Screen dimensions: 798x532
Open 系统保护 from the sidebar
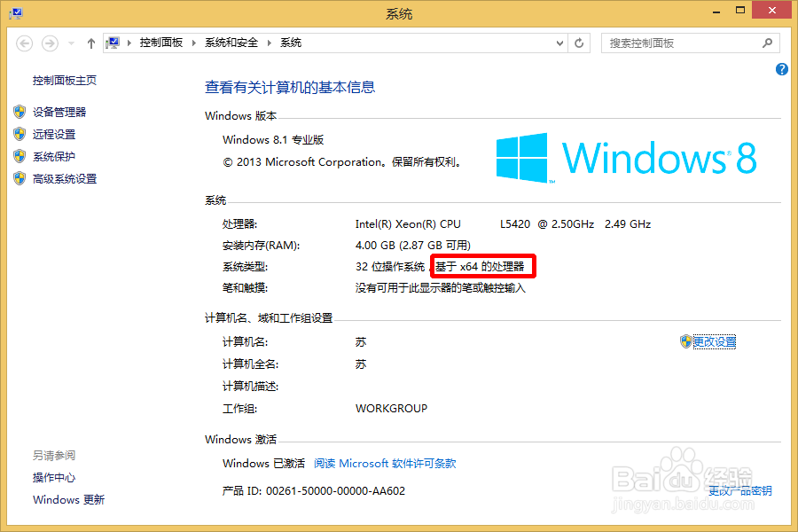54,157
